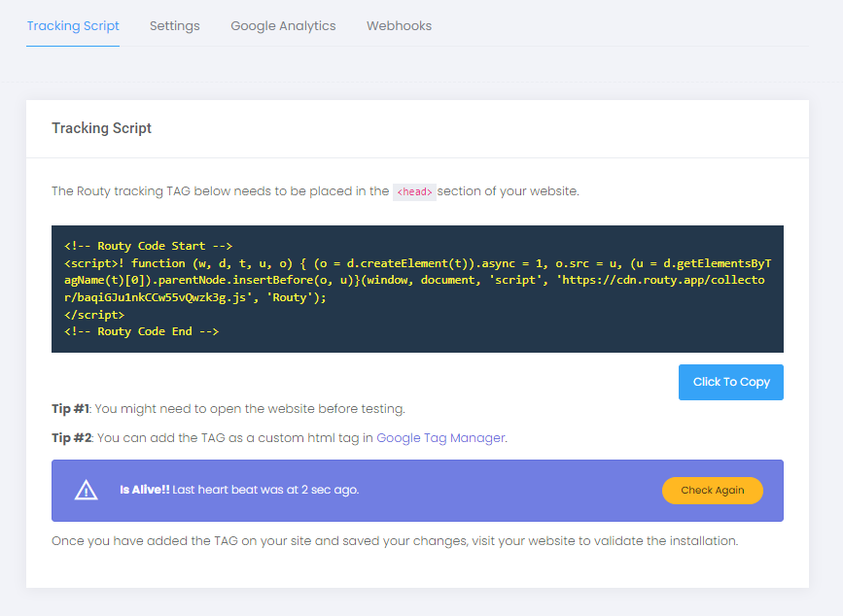Viewport: 843px width, 616px height.
Task: Click the tracking script code block
Action: pos(417,289)
